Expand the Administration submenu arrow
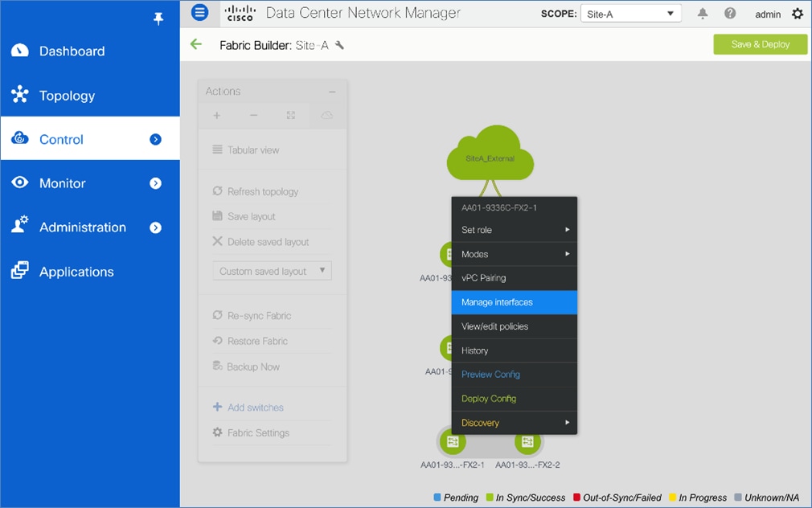 (155, 227)
